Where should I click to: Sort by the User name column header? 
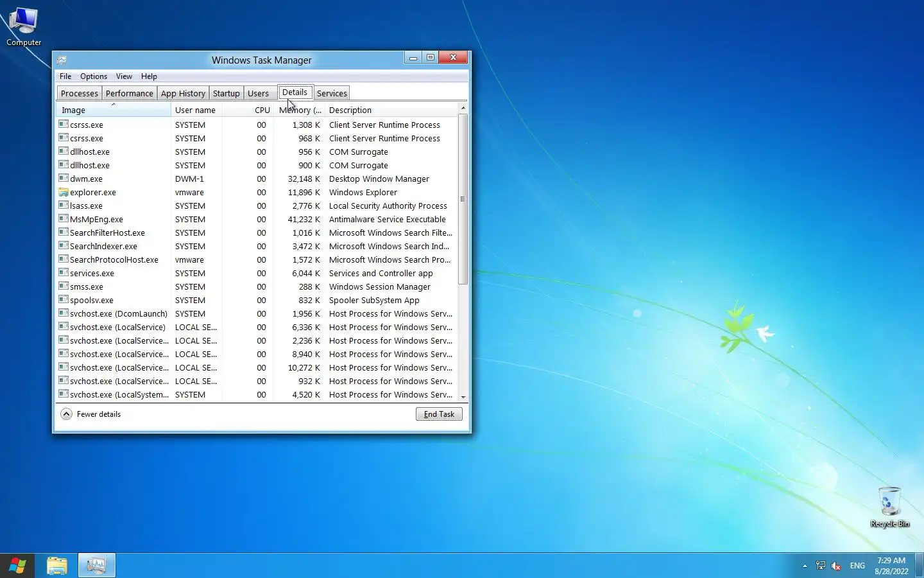pyautogui.click(x=196, y=110)
